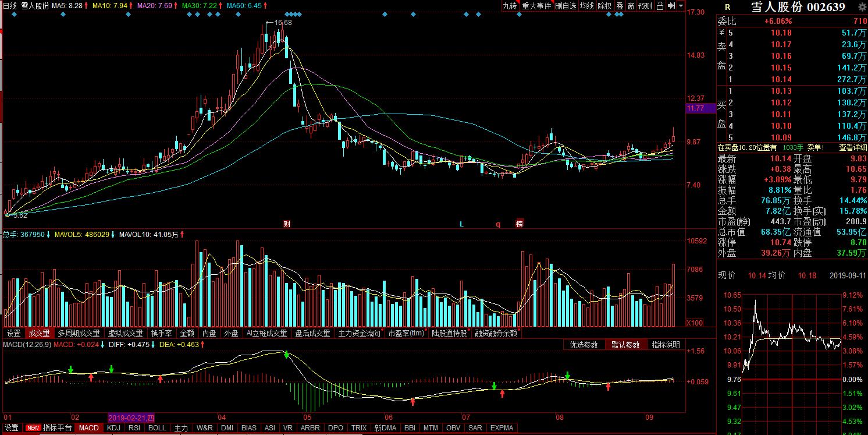Click the 财 financial marker on chart
868x435 pixels.
pos(287,224)
